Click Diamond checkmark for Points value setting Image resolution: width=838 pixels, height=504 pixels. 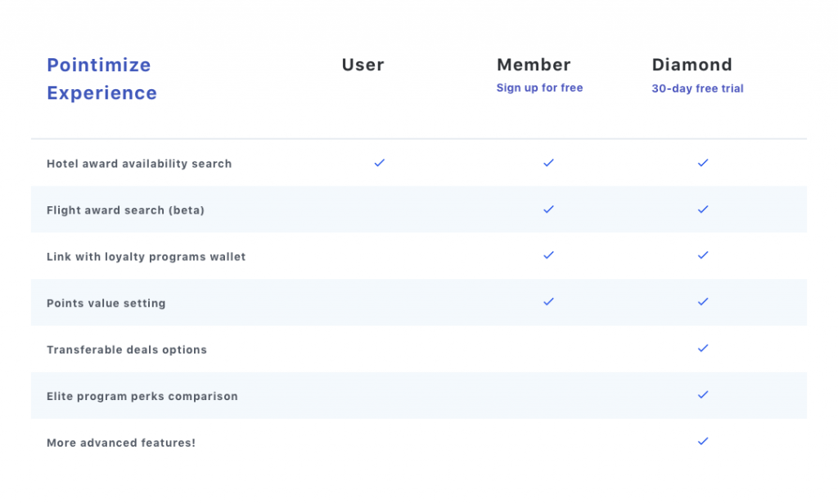703,301
